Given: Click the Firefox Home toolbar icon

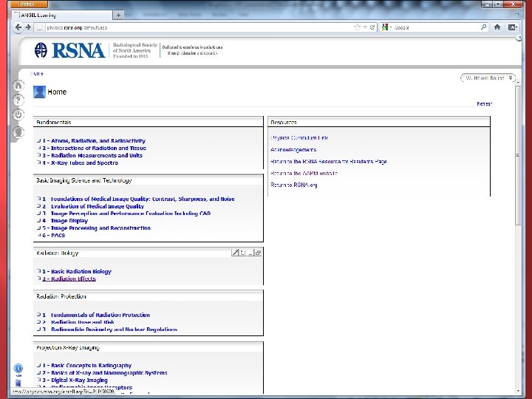Looking at the screenshot, I should [x=497, y=27].
